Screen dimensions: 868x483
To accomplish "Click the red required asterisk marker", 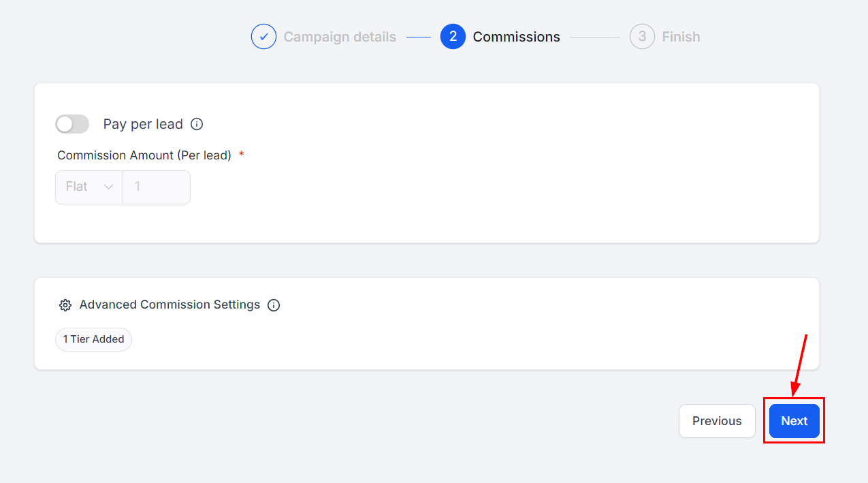I will [242, 155].
